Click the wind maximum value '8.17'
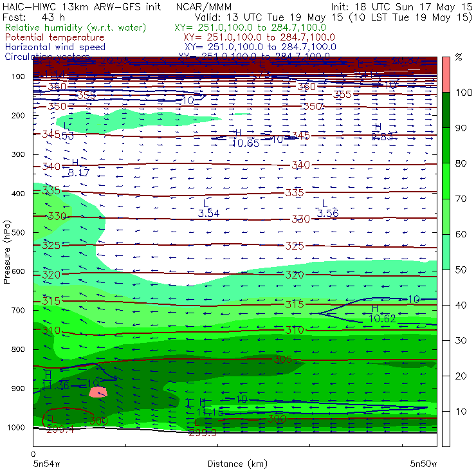Viewport: 476px width, 476px height. pos(78,172)
